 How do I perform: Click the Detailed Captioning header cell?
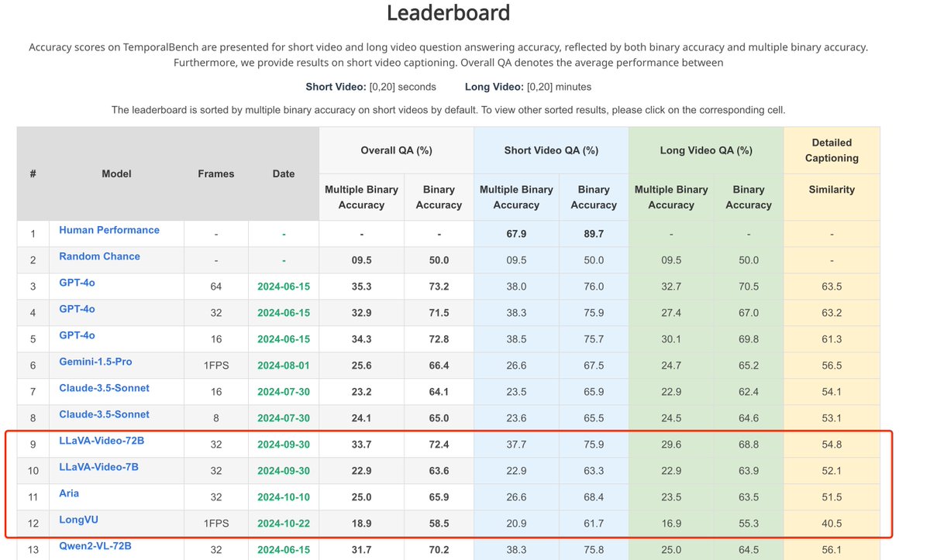click(832, 150)
